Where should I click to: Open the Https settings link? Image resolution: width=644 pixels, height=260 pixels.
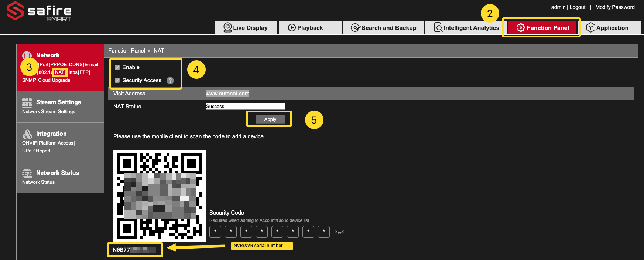click(x=72, y=72)
